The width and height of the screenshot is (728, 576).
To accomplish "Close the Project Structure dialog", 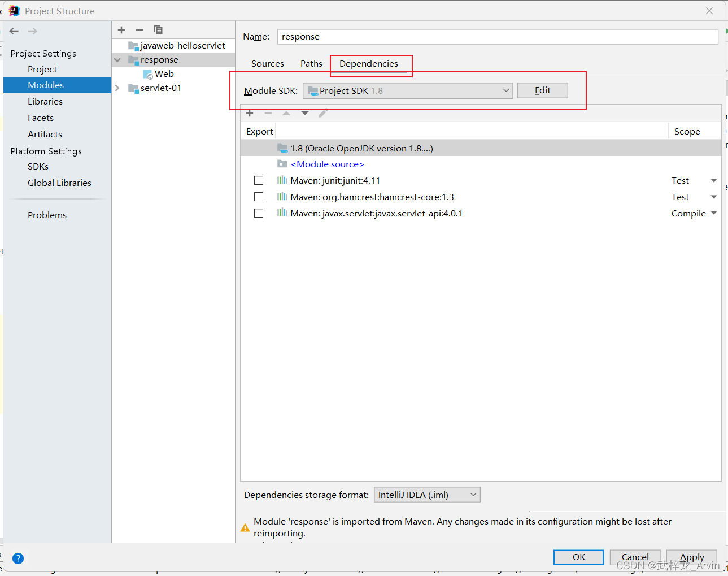I will coord(709,11).
